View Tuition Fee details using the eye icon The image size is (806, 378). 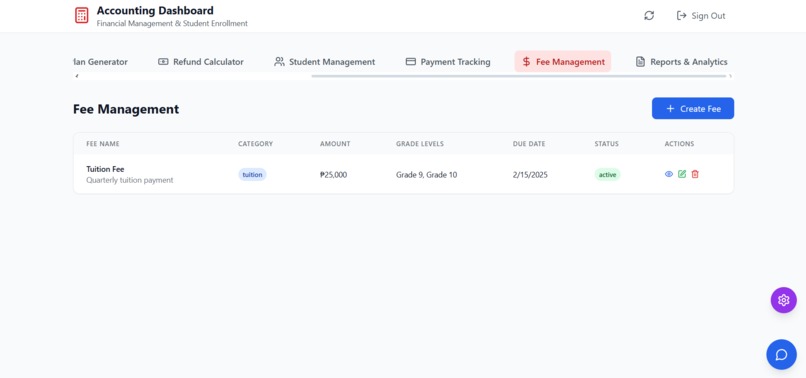(669, 174)
